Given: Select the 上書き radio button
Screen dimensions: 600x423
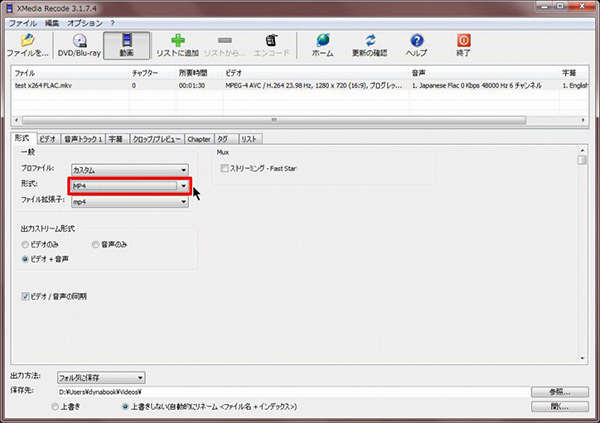Looking at the screenshot, I should 55,407.
